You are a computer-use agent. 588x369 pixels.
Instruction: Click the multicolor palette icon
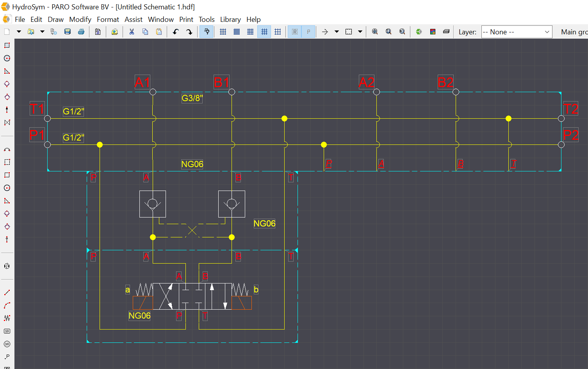point(433,32)
